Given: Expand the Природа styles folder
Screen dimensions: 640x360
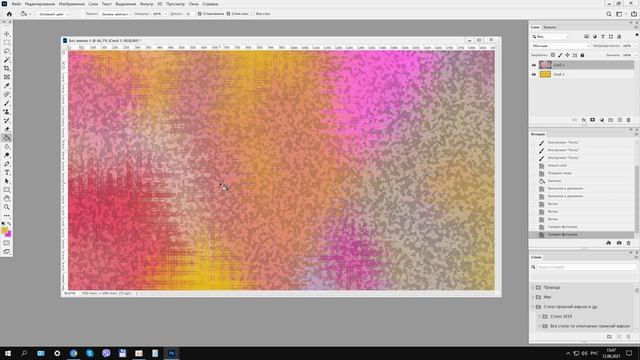Looking at the screenshot, I should click(x=533, y=287).
